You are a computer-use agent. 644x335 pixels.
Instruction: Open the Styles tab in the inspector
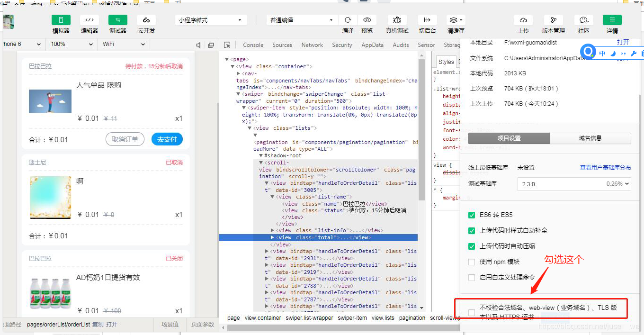coord(446,62)
